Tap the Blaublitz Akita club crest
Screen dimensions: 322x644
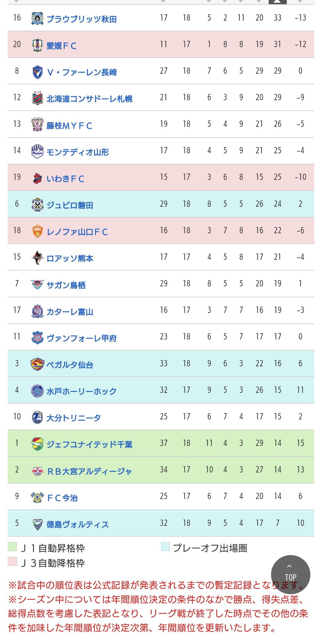[x=37, y=18]
